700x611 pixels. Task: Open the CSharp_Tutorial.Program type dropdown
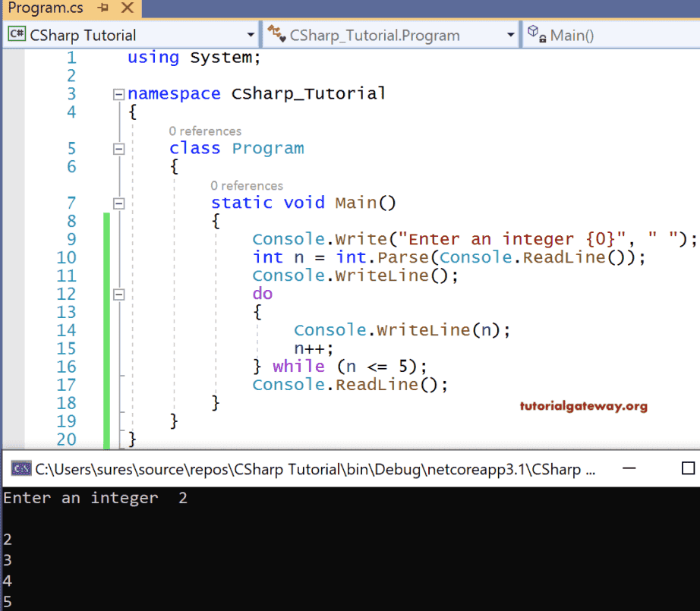pos(510,34)
